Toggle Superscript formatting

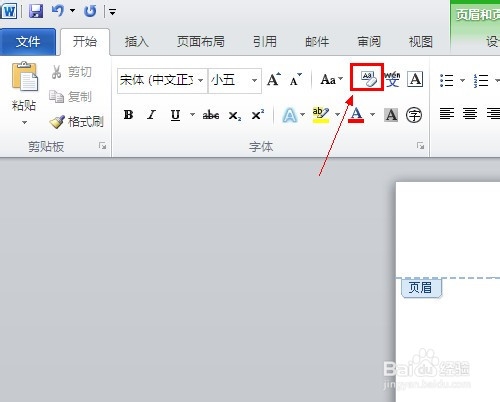click(258, 115)
